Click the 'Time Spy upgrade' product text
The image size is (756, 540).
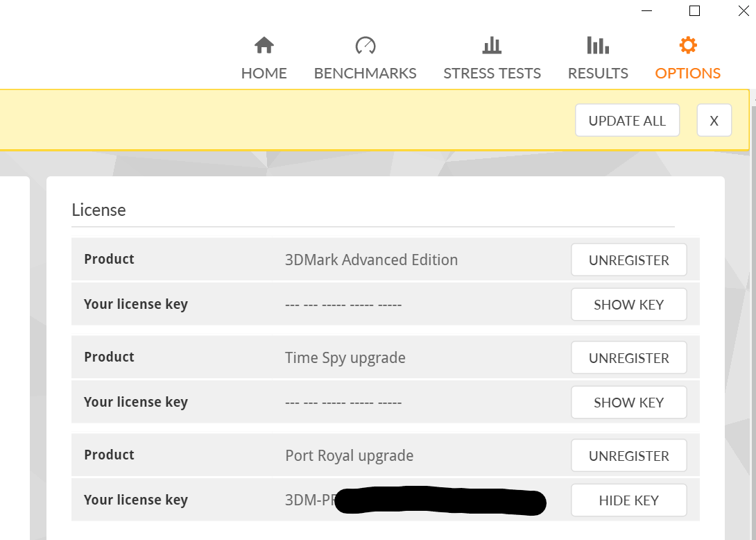(x=345, y=358)
